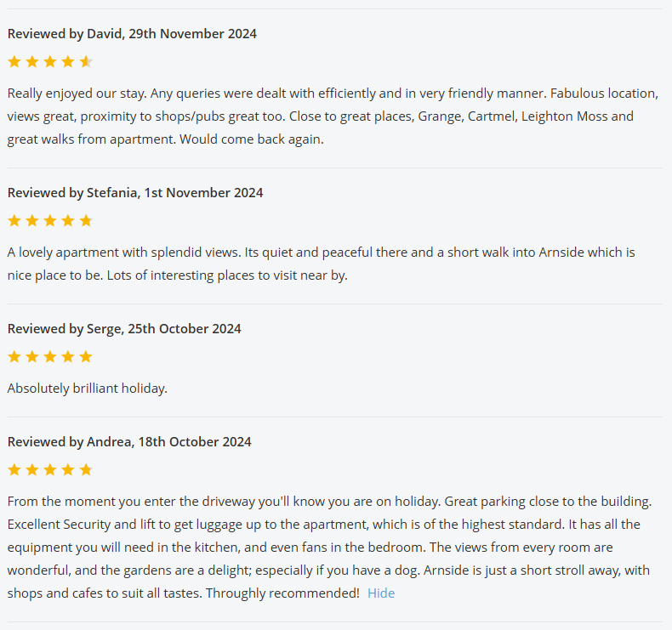Click the "Reviewed by Andrea" heading
Screen dimensions: 672x630
coord(129,442)
